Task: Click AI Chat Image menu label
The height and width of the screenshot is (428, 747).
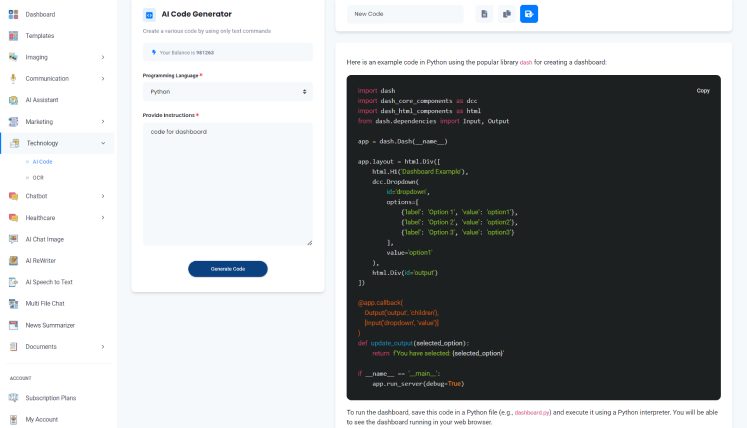Action: click(44, 239)
